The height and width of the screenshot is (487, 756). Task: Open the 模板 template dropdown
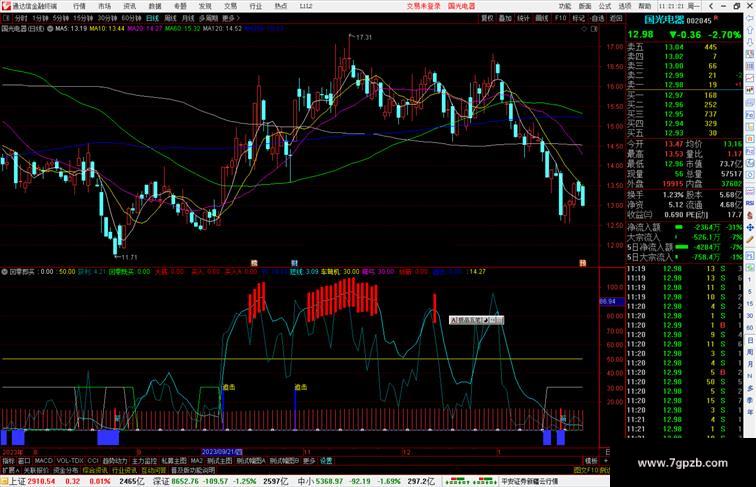[x=592, y=461]
